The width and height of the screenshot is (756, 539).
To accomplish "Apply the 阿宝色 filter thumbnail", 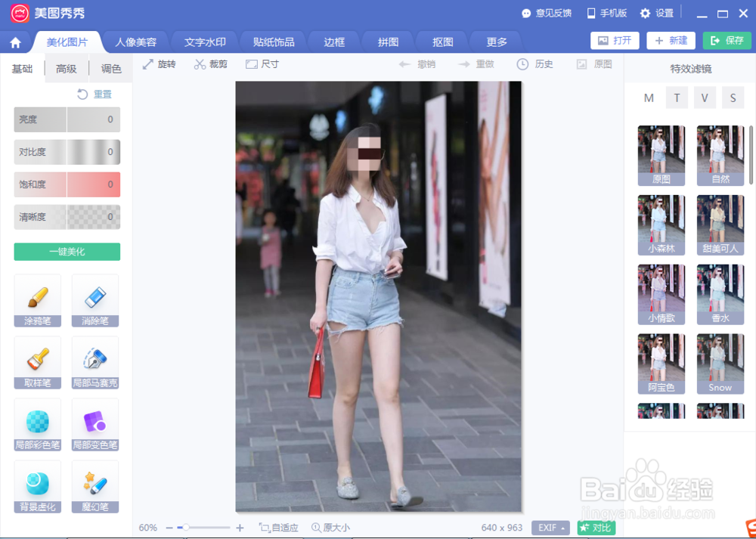I will point(661,364).
